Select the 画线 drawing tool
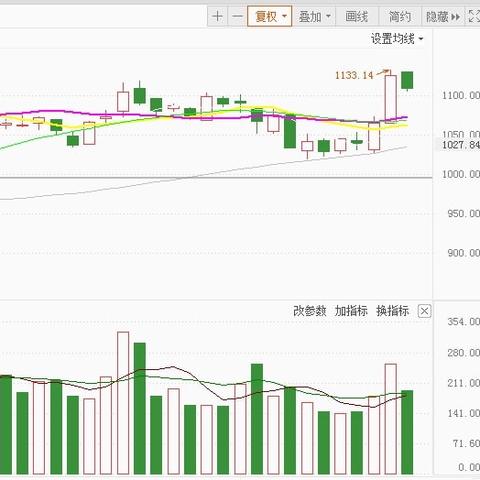This screenshot has height=480, width=480. pyautogui.click(x=357, y=16)
